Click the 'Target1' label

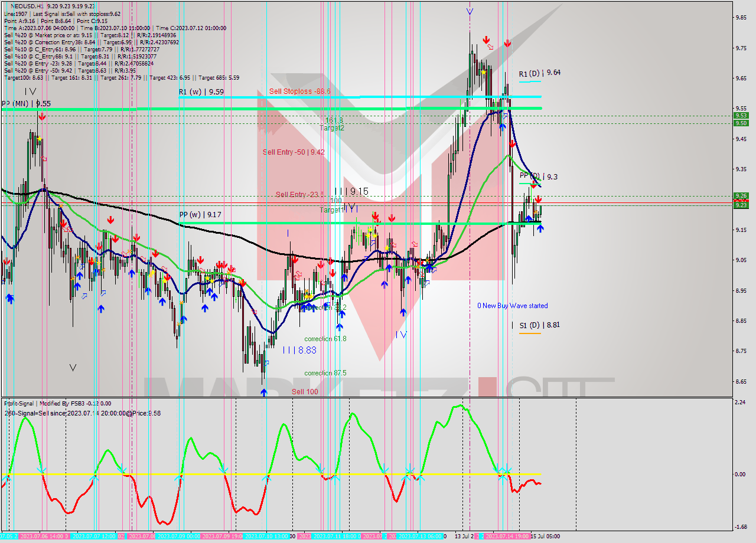[x=331, y=210]
